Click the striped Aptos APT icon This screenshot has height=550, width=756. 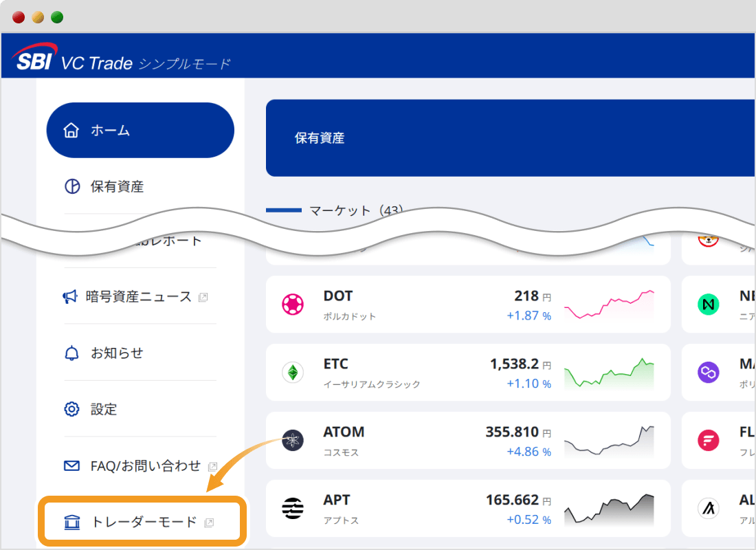click(293, 509)
